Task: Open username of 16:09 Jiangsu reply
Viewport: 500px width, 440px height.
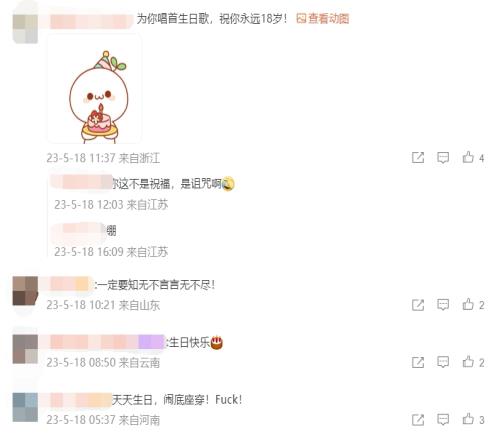Action: (79, 230)
